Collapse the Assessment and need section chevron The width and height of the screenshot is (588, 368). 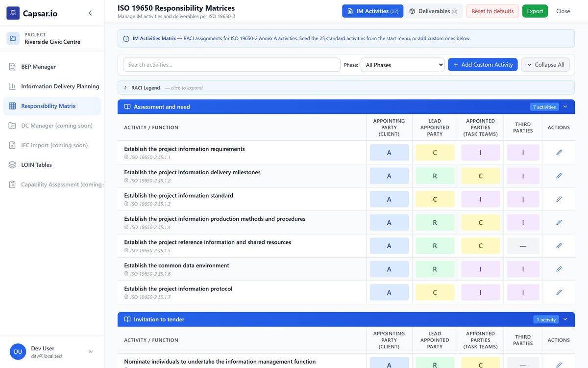(565, 106)
